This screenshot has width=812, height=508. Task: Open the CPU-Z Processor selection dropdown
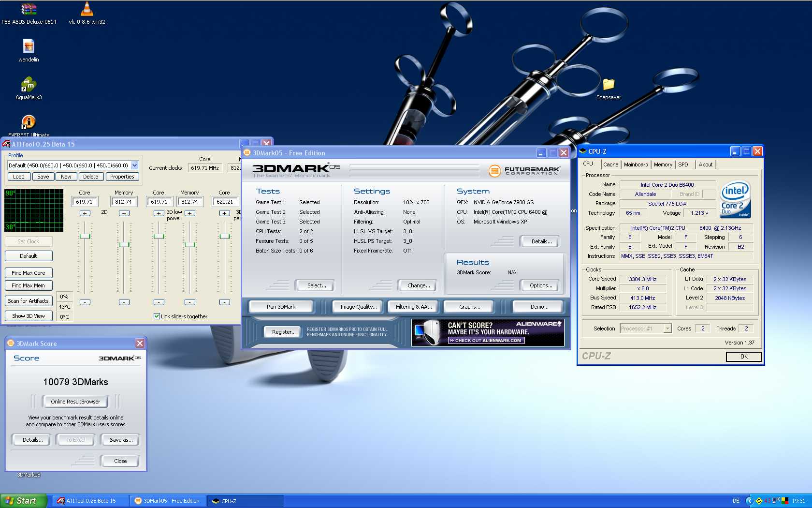667,329
